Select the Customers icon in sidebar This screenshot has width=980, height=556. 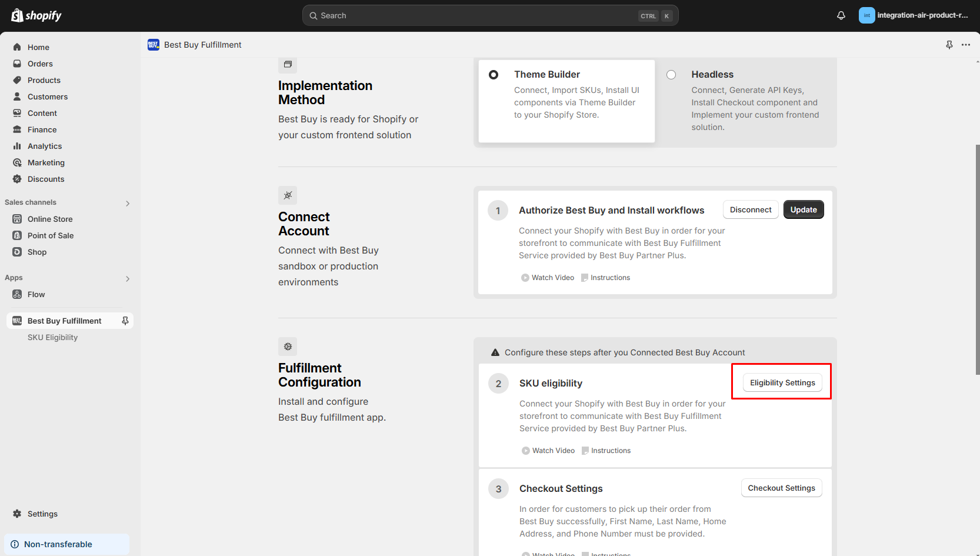(18, 96)
